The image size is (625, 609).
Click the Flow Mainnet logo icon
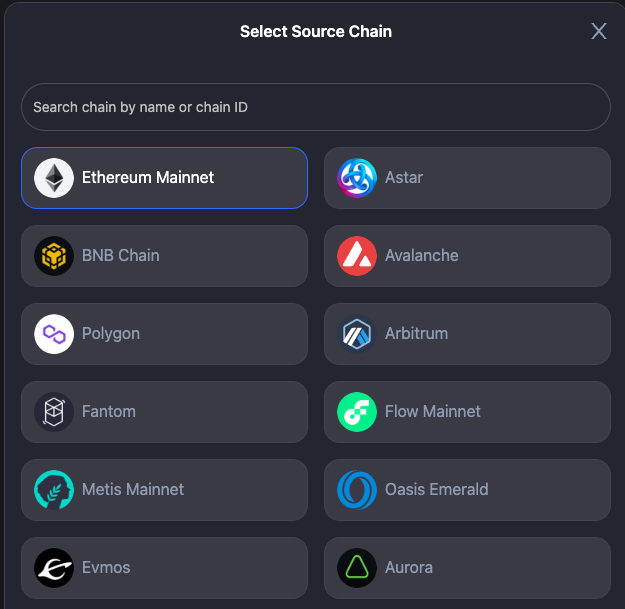357,412
